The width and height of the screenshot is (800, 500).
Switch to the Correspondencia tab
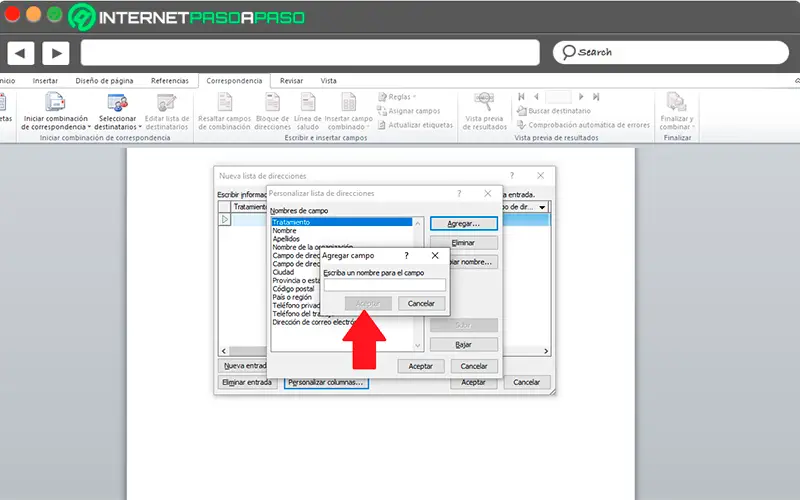[x=234, y=81]
